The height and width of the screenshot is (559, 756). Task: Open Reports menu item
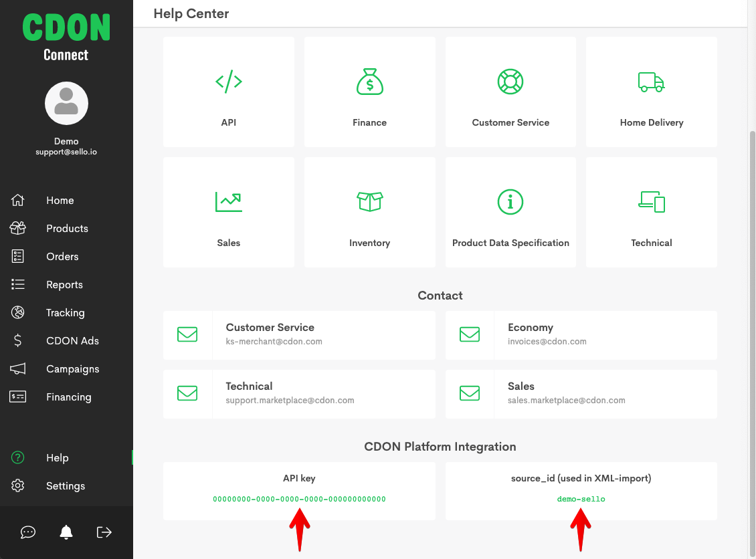65,285
